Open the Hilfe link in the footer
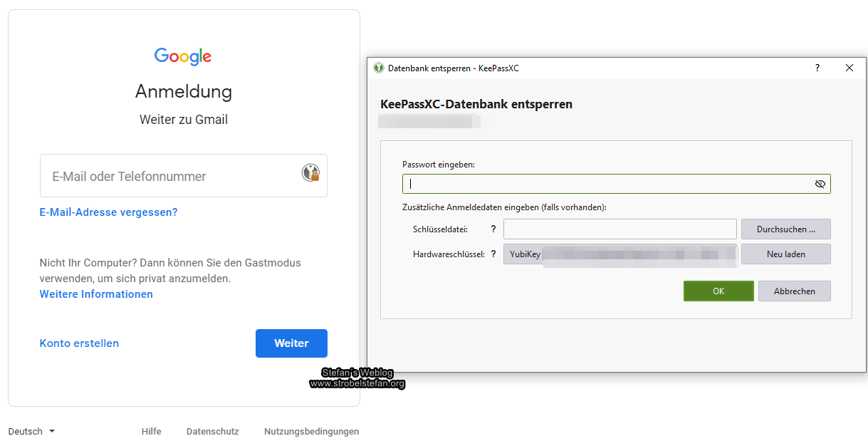 (x=151, y=431)
